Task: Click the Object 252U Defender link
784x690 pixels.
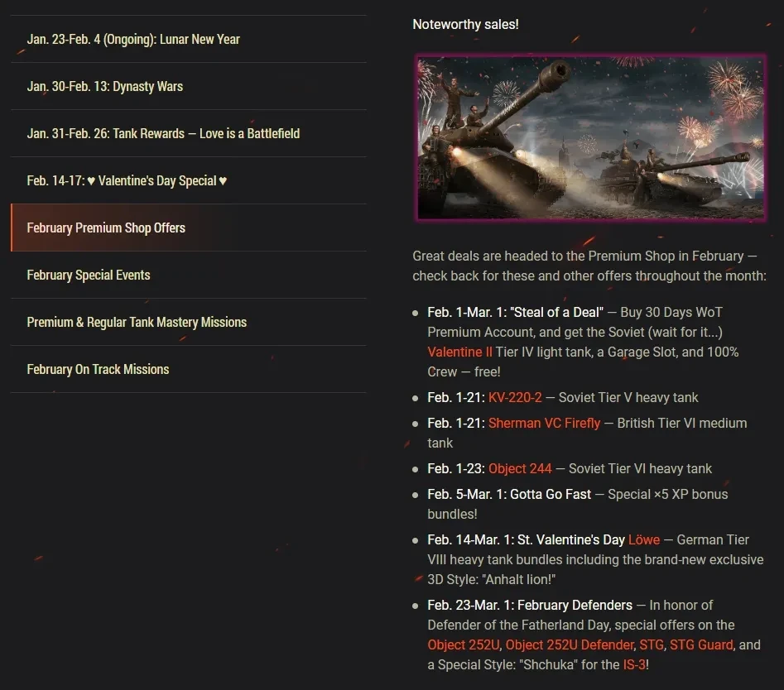Action: pyautogui.click(x=569, y=644)
